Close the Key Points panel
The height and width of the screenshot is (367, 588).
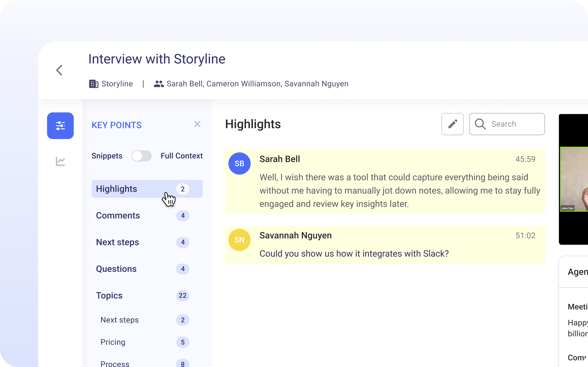point(197,124)
